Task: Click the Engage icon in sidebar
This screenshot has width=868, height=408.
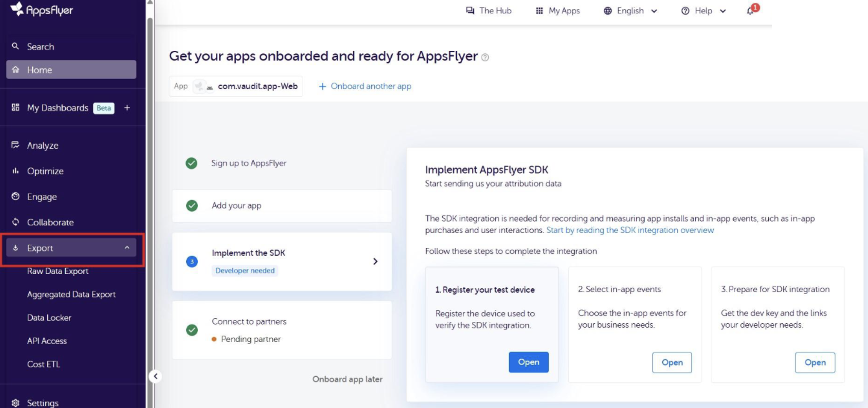Action: point(15,196)
